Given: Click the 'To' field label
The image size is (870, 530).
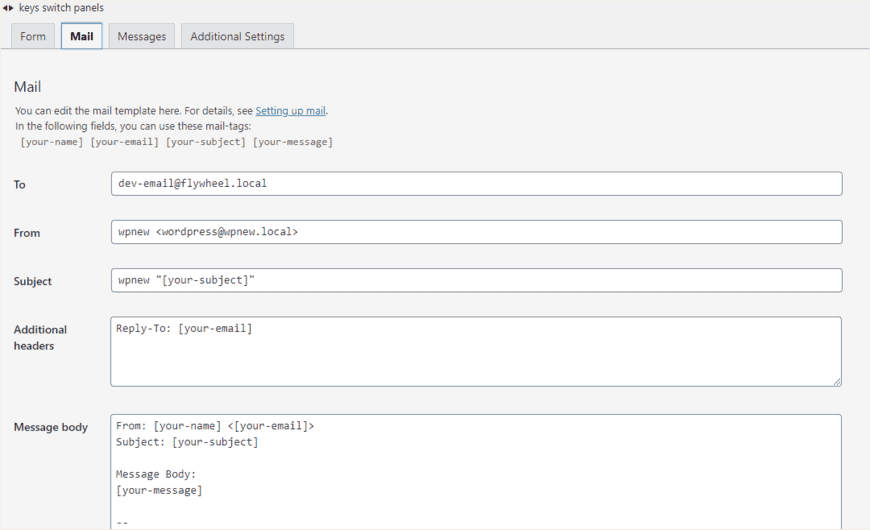Looking at the screenshot, I should pos(19,184).
